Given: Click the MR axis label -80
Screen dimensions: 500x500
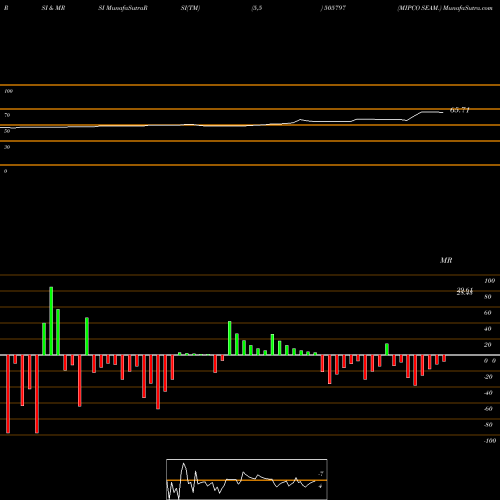Looking at the screenshot, I should [488, 425].
